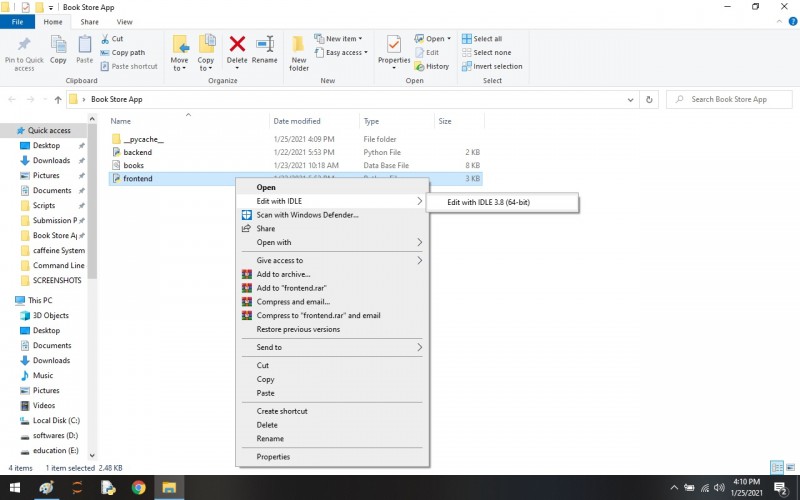Click the taskbar volume speaker icon
Screen dimensions: 800x500
(x=719, y=488)
